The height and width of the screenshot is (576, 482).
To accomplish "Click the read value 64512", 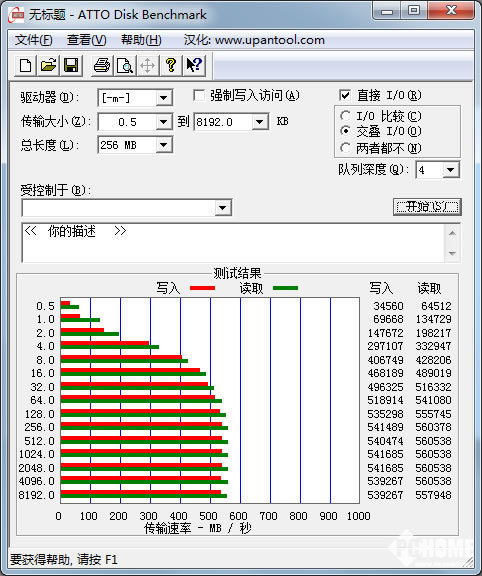I will click(x=436, y=306).
